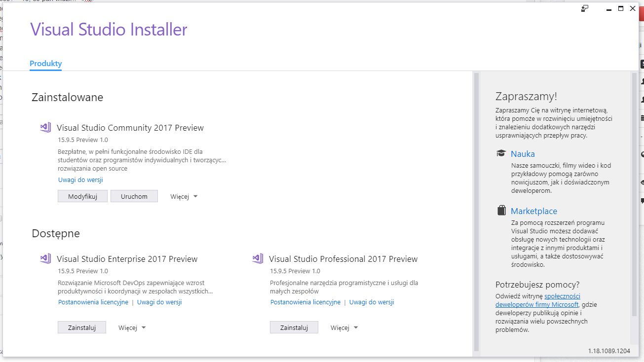Launch Visual Studio with Uruchom button
The height and width of the screenshot is (362, 644).
pyautogui.click(x=134, y=196)
